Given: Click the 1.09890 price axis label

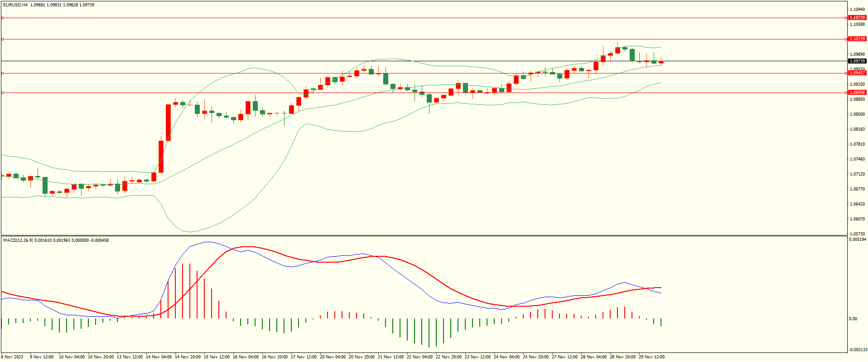Looking at the screenshot, I should 857,54.
